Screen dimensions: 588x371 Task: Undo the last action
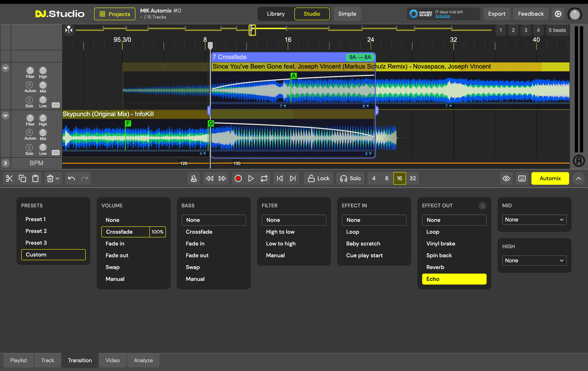71,178
